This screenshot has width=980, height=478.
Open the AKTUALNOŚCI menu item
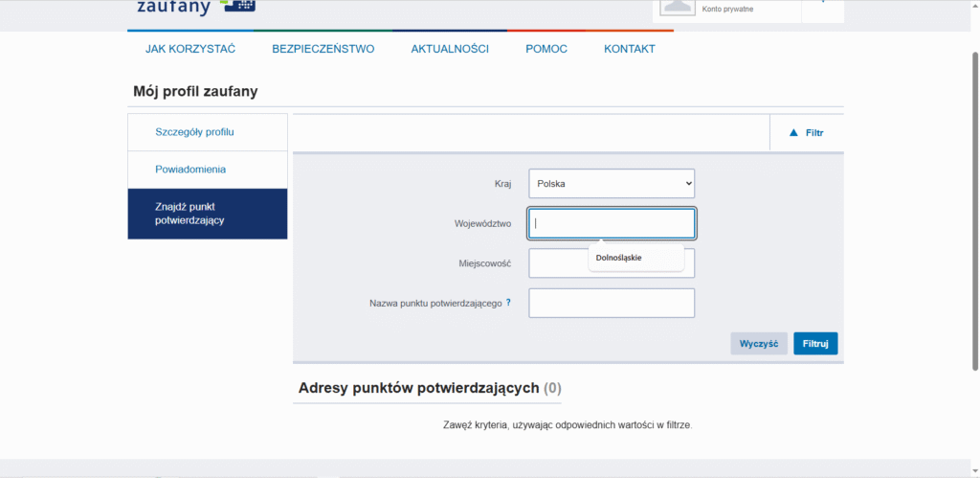point(450,50)
